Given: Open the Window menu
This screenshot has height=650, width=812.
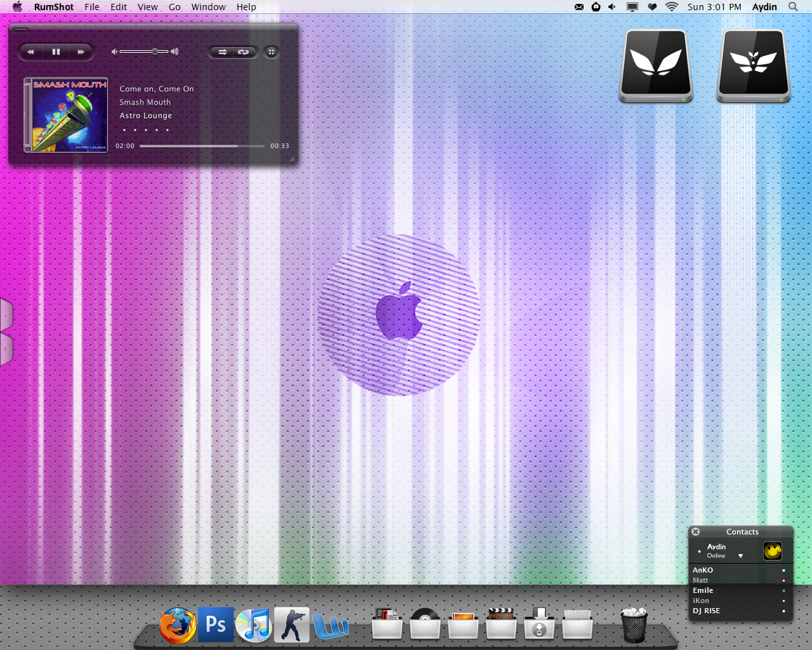Looking at the screenshot, I should point(209,7).
